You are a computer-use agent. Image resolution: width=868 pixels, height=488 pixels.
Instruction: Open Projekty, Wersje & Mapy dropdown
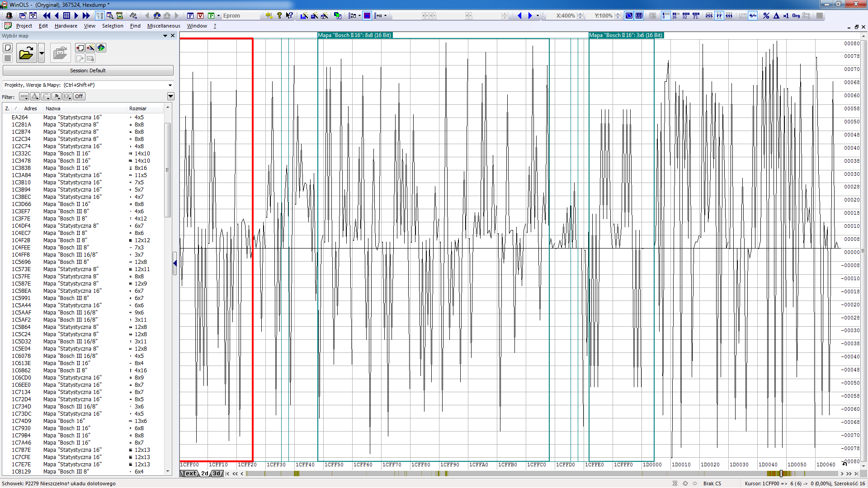(x=170, y=85)
